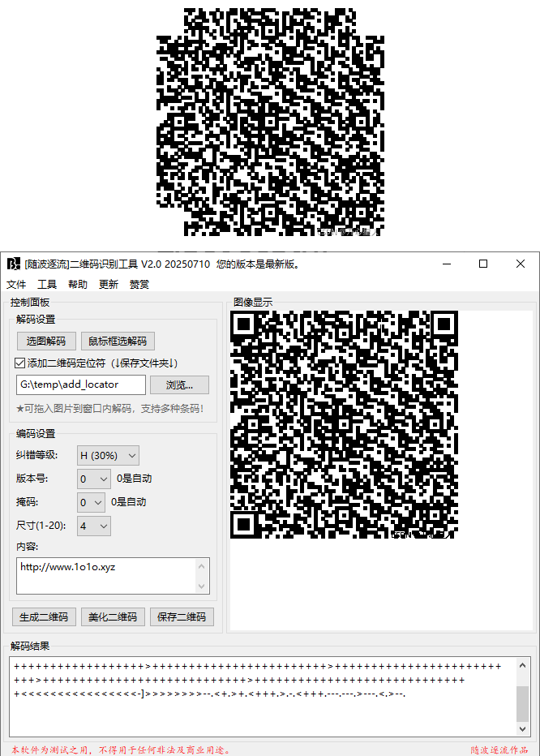Image resolution: width=540 pixels, height=756 pixels.
Task: Click 随波逐流作品 text in status bar
Action: click(x=499, y=750)
